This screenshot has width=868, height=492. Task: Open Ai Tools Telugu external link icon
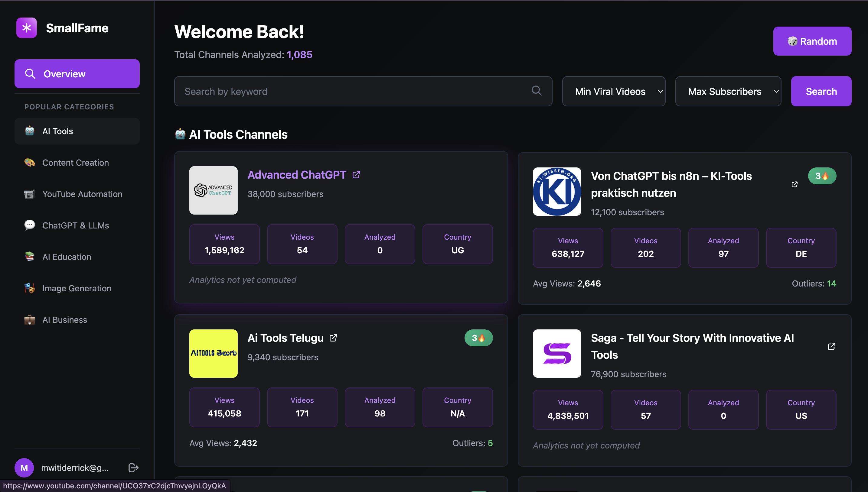tap(333, 338)
